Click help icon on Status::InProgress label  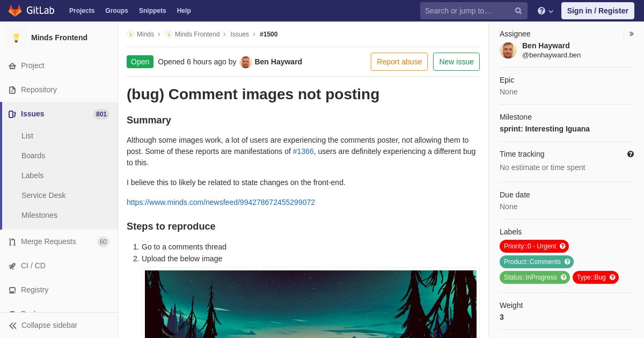click(563, 277)
